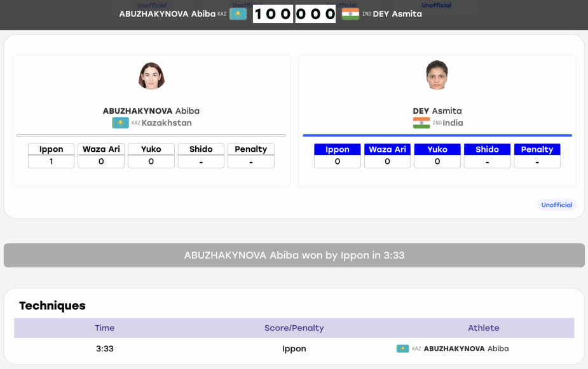This screenshot has width=588, height=369.
Task: Click the Kazakhstan flag in header scoreboard
Action: point(238,14)
